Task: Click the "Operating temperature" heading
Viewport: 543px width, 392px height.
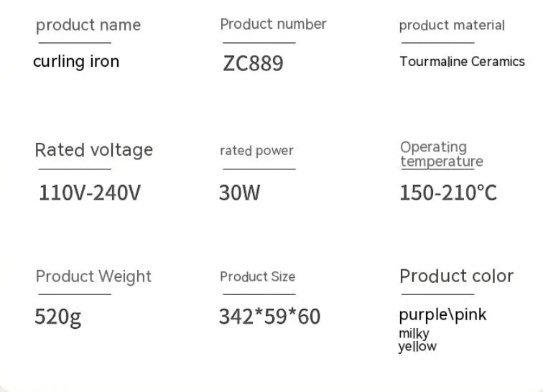Action: point(441,154)
